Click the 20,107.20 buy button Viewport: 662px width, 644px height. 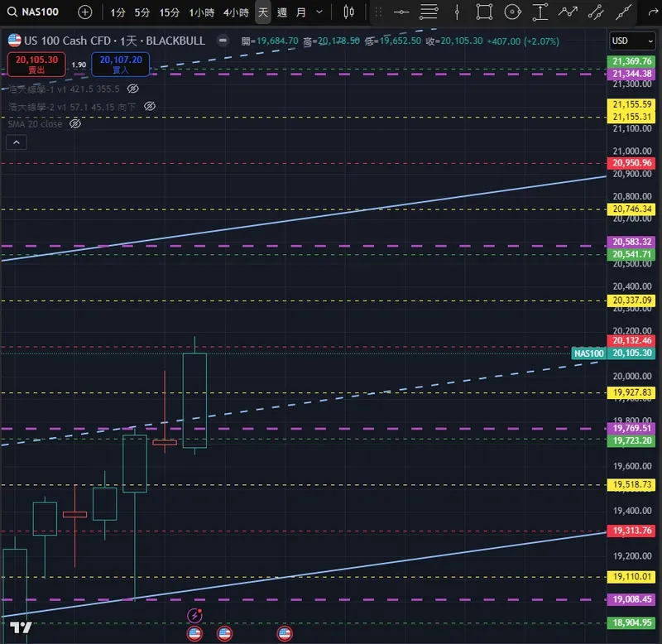tap(120, 65)
